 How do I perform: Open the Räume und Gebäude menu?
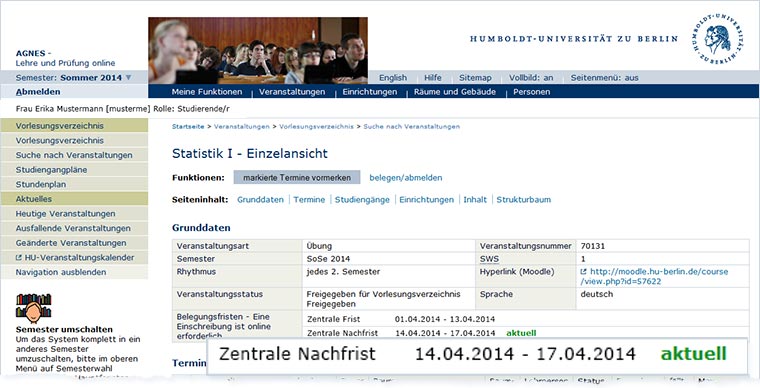click(455, 92)
